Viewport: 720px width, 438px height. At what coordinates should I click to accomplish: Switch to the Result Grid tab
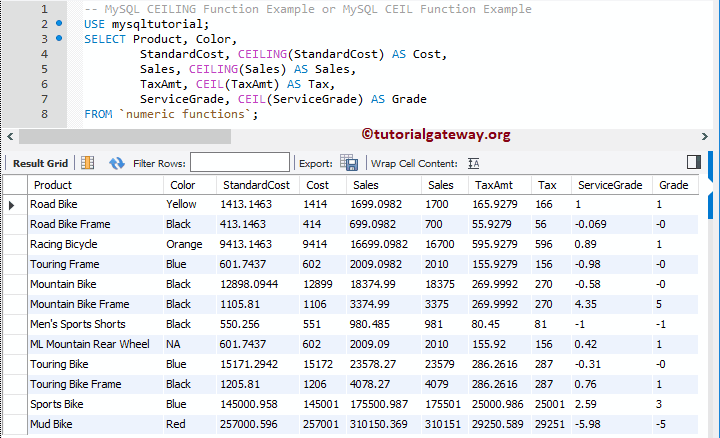(40, 163)
